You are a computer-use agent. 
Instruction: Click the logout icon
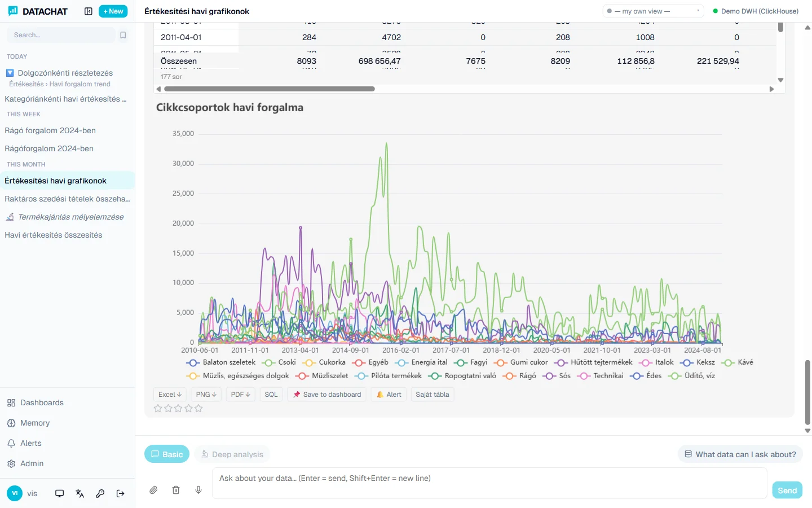120,493
